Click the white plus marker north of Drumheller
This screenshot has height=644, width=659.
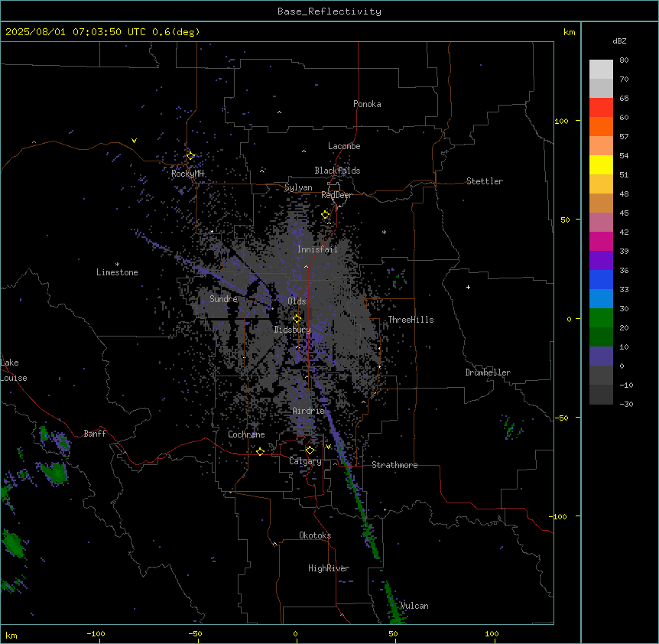click(x=468, y=287)
